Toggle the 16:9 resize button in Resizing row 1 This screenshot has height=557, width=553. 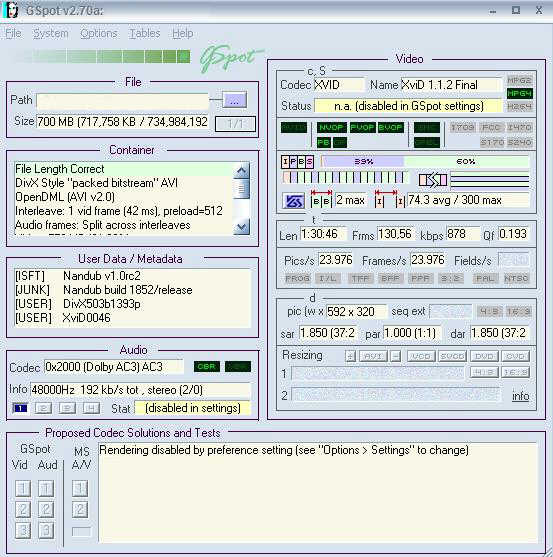(515, 372)
